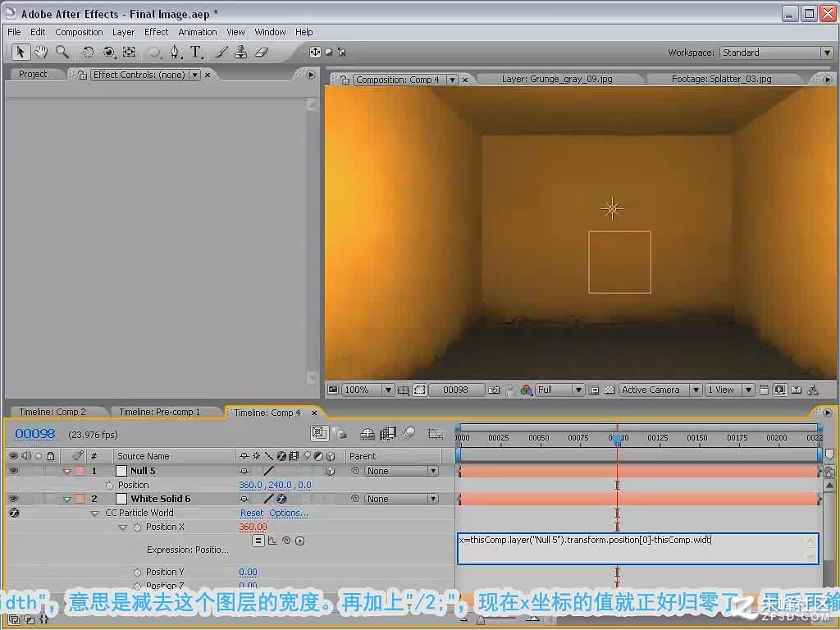Open the File menu

pyautogui.click(x=14, y=32)
